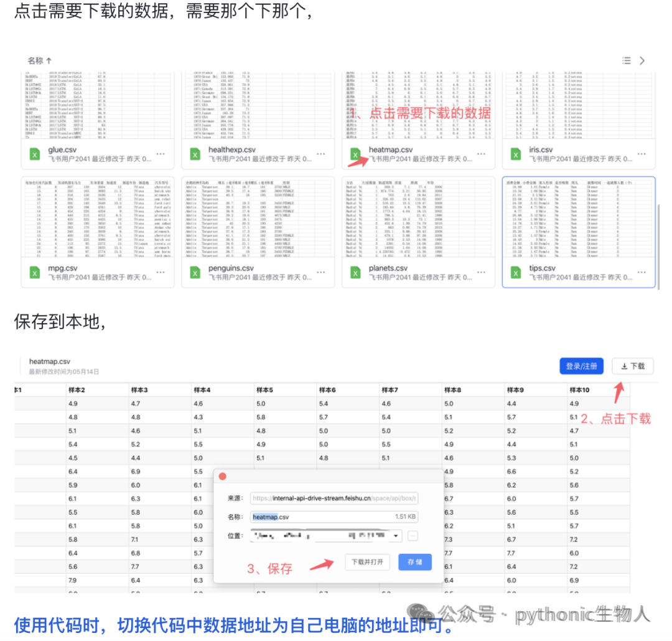Click the 下载 button in the preview header
Image resolution: width=672 pixels, height=641 pixels.
click(633, 366)
